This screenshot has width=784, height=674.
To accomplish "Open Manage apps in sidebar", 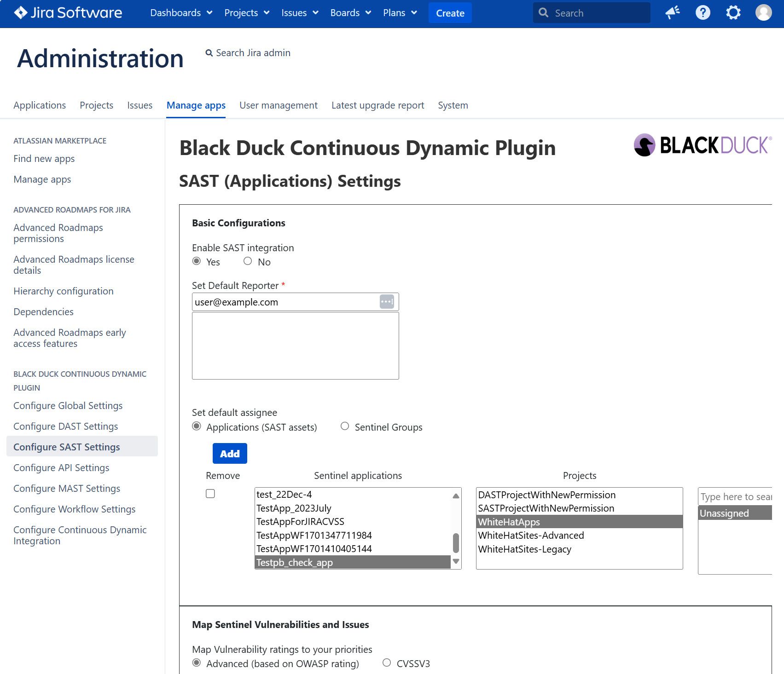I will pyautogui.click(x=42, y=179).
